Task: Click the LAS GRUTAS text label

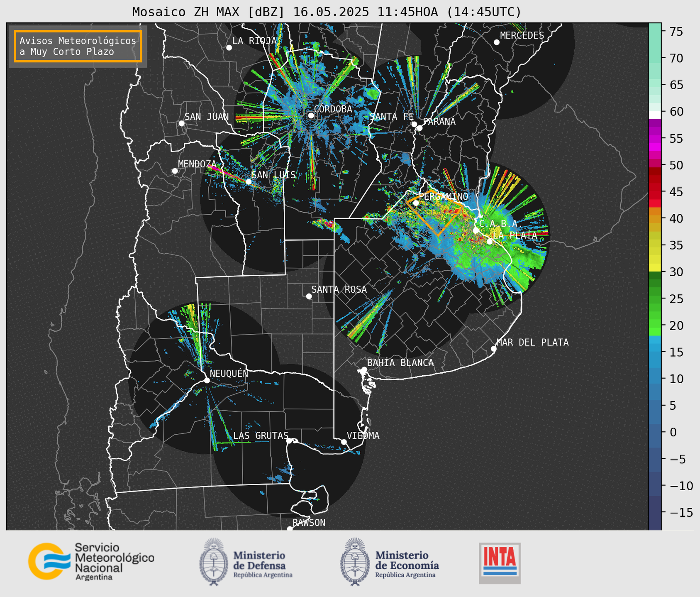Action: (x=261, y=436)
